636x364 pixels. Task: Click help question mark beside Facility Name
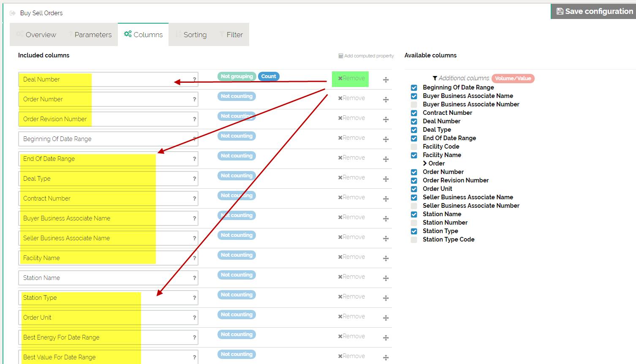pos(194,258)
